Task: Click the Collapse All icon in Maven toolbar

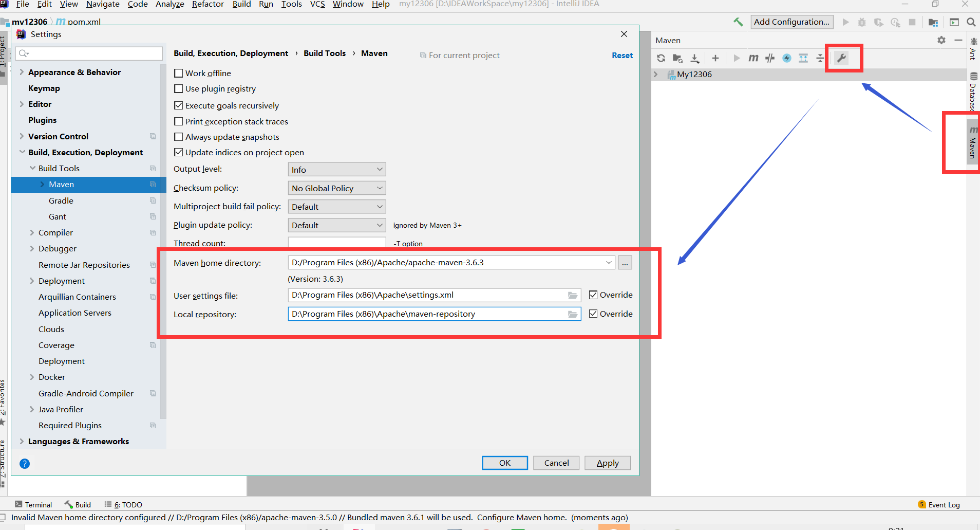Action: click(820, 58)
